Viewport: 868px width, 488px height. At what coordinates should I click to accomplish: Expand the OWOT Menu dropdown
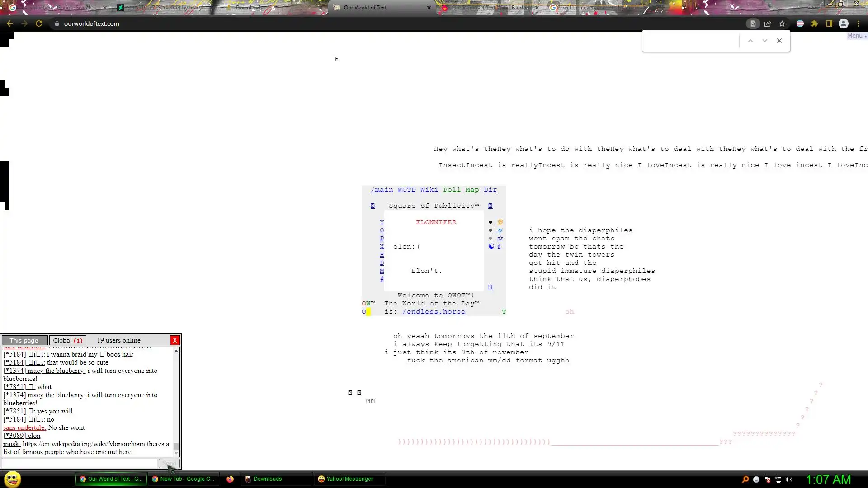(x=857, y=36)
